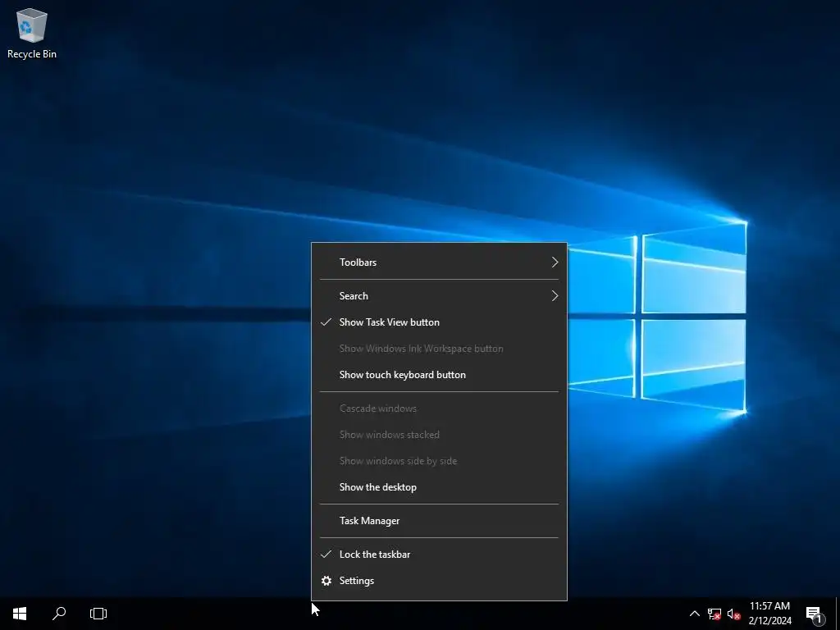Click the dimmed Cascade windows entry
Screen dimensions: 840x630
coord(439,409)
